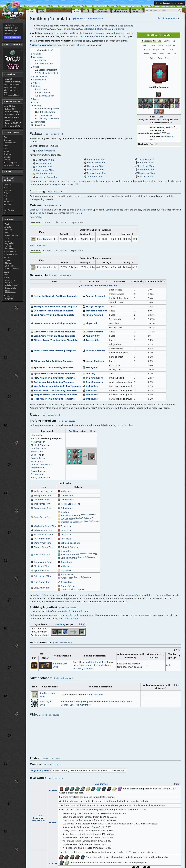The width and height of the screenshot is (186, 868).
Task: Hide the table of contents
Action: pos(50,50)
